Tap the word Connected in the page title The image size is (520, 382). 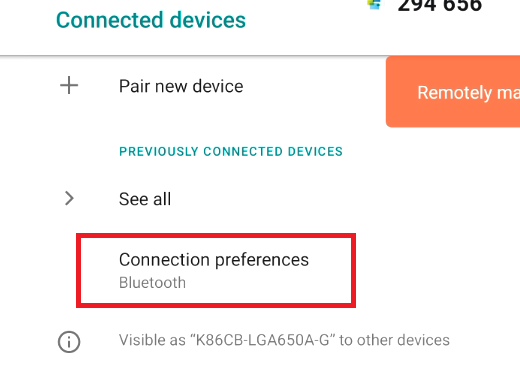(110, 20)
